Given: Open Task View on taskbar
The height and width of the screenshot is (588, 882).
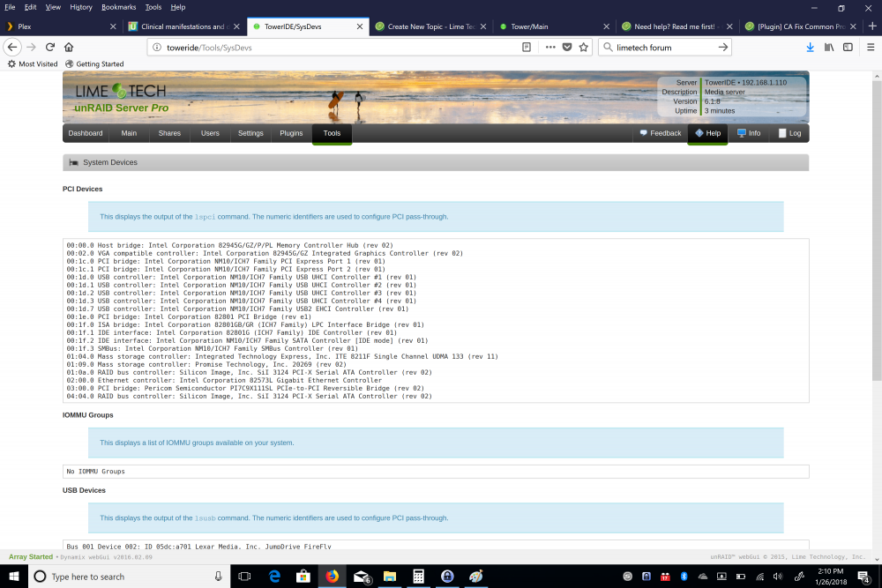Looking at the screenshot, I should [244, 577].
